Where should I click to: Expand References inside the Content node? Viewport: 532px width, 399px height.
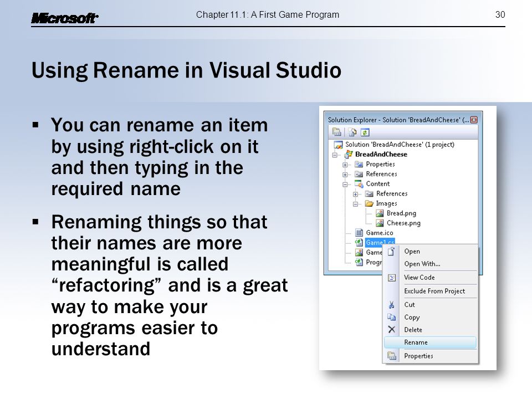355,195
